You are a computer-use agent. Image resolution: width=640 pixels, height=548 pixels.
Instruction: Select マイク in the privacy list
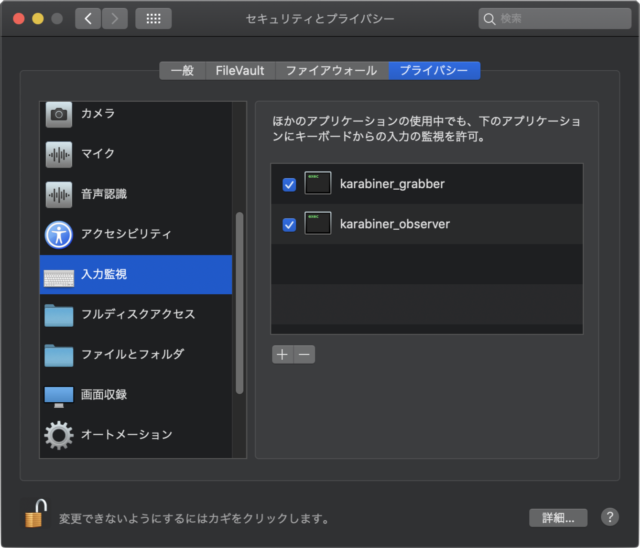point(136,154)
